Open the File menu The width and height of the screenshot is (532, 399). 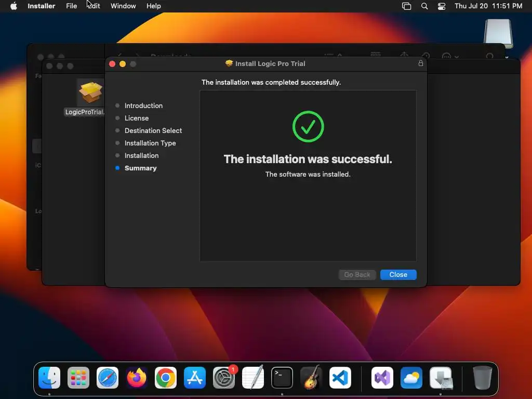[71, 6]
